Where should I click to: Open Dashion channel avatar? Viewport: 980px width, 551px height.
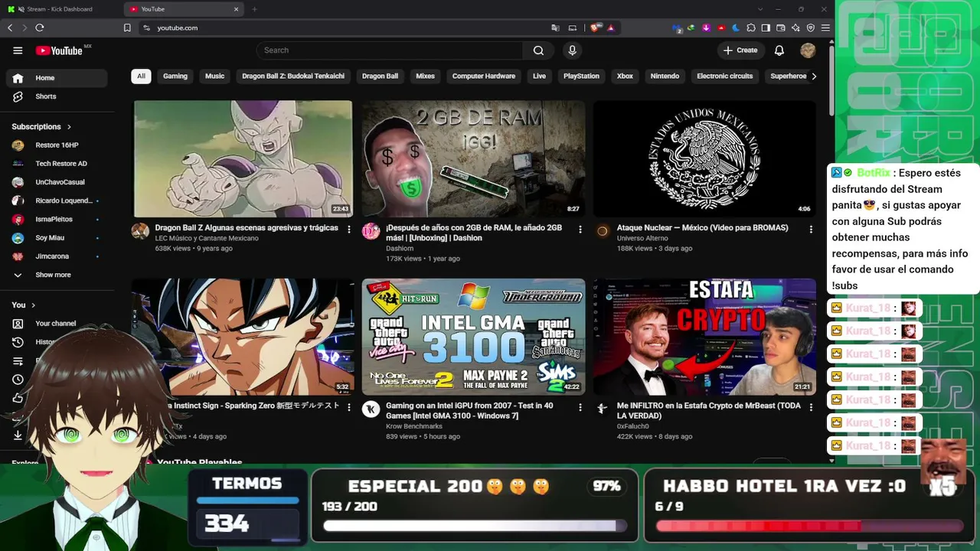(371, 231)
